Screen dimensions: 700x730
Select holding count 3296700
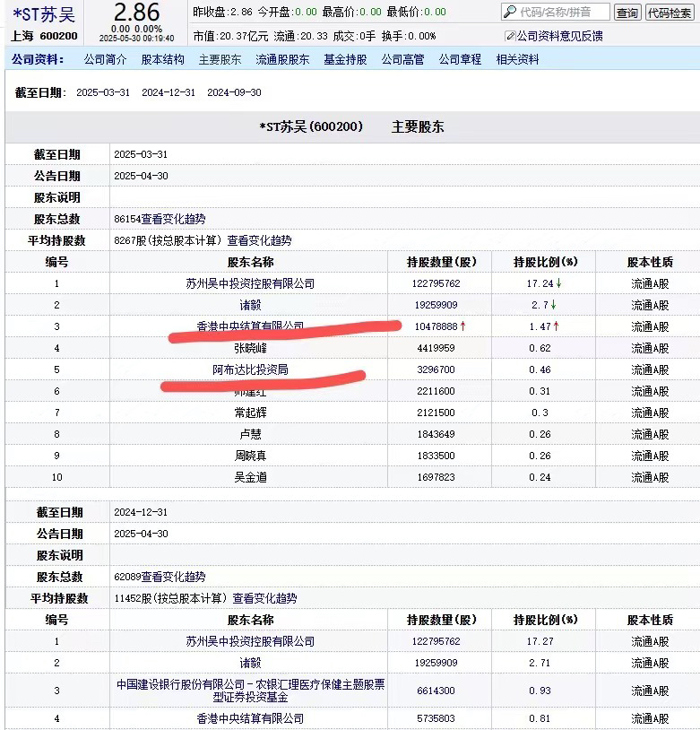click(x=436, y=369)
